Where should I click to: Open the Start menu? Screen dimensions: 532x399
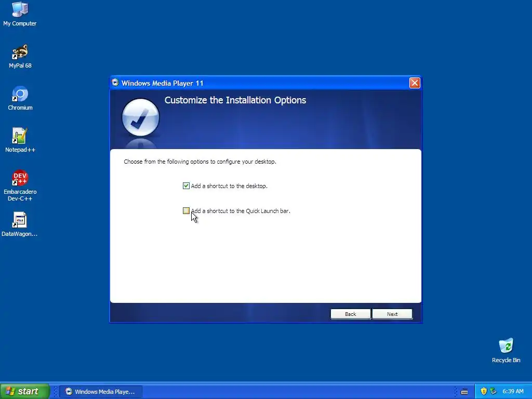pos(24,391)
